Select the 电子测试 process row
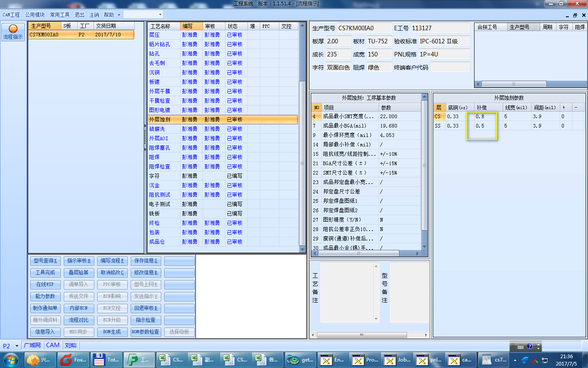 tap(223, 204)
